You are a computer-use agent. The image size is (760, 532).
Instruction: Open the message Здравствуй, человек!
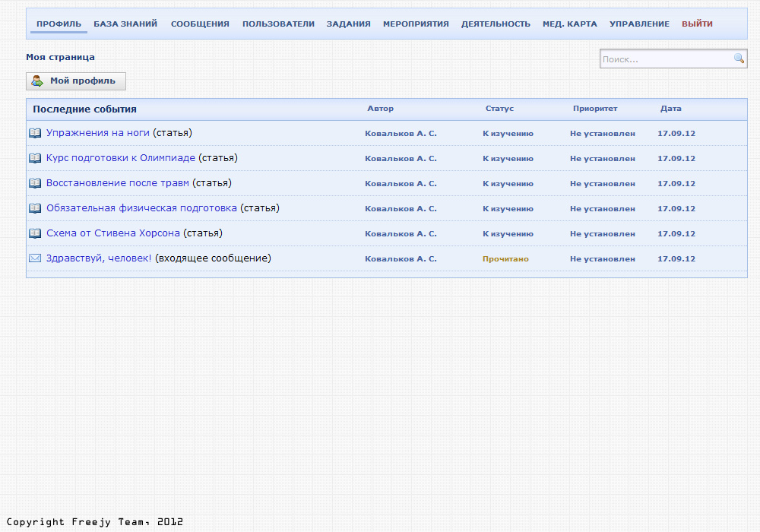click(x=99, y=258)
